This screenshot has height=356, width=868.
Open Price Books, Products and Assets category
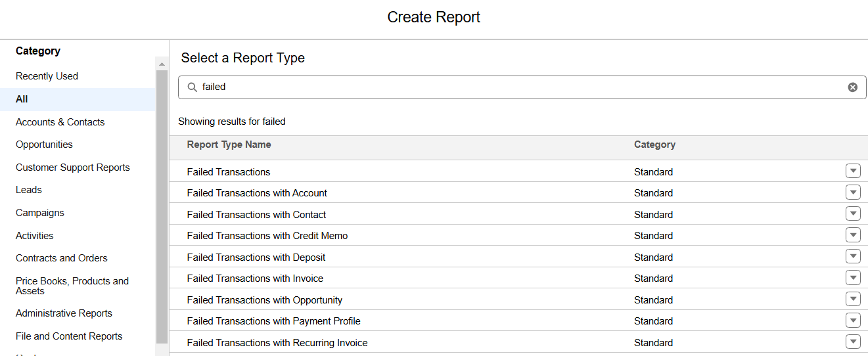pyautogui.click(x=72, y=286)
